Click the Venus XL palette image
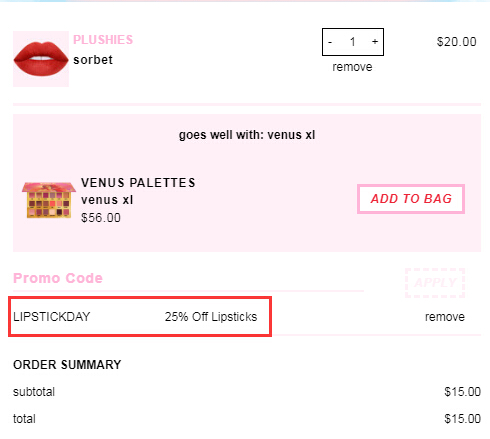Viewport: 490px width, 439px height. pos(49,200)
